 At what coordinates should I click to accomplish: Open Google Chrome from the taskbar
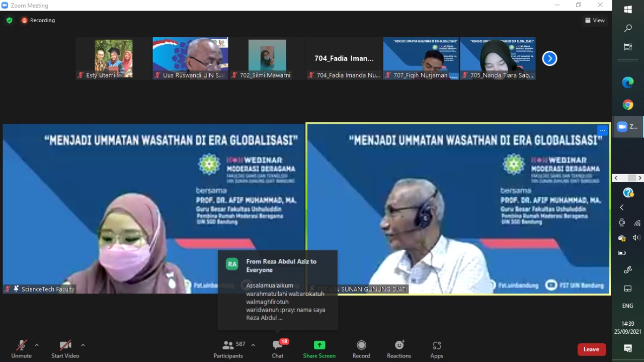point(627,105)
